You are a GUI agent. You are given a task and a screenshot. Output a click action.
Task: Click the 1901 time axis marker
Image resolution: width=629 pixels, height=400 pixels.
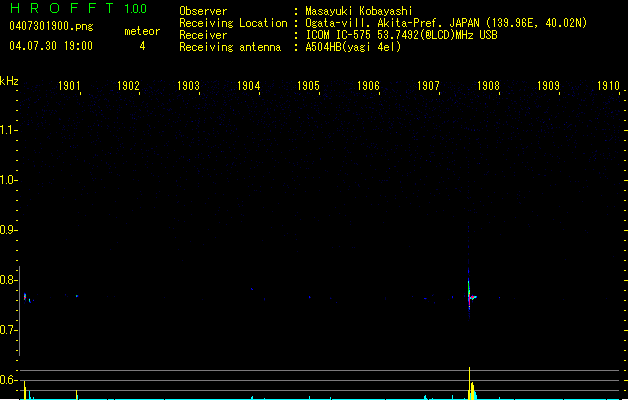[69, 86]
